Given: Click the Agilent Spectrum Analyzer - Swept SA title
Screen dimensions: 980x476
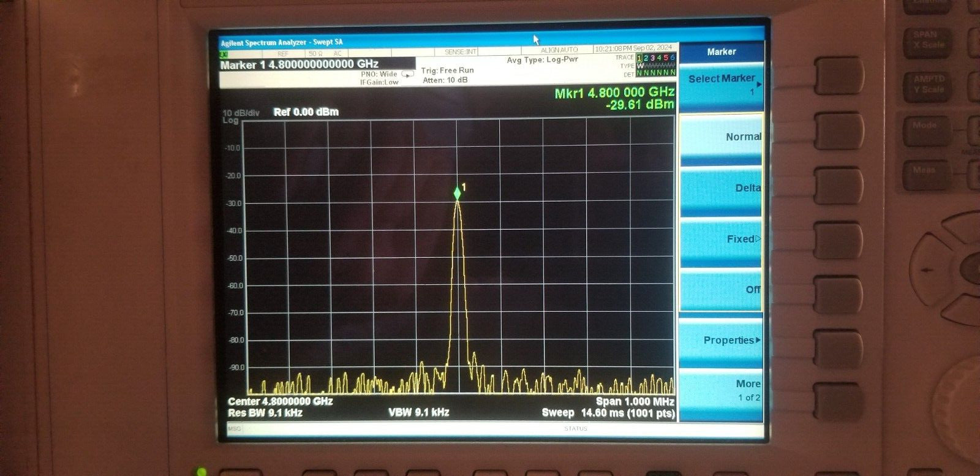Looking at the screenshot, I should coord(282,42).
